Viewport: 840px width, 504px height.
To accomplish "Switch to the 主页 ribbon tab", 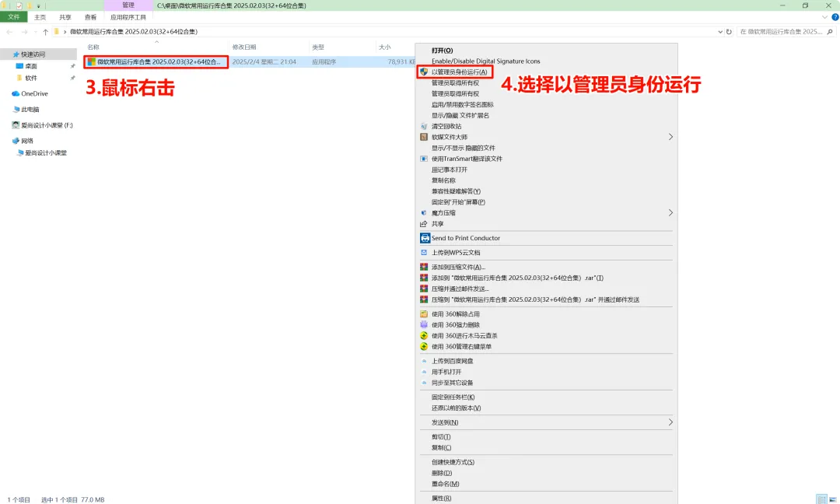I will (x=40, y=17).
